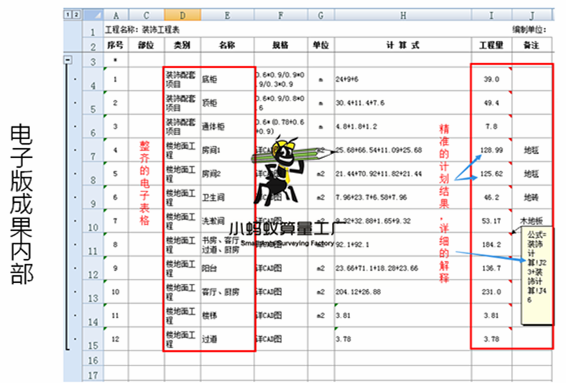
Task: Show outline level 2
Action: [x=76, y=15]
